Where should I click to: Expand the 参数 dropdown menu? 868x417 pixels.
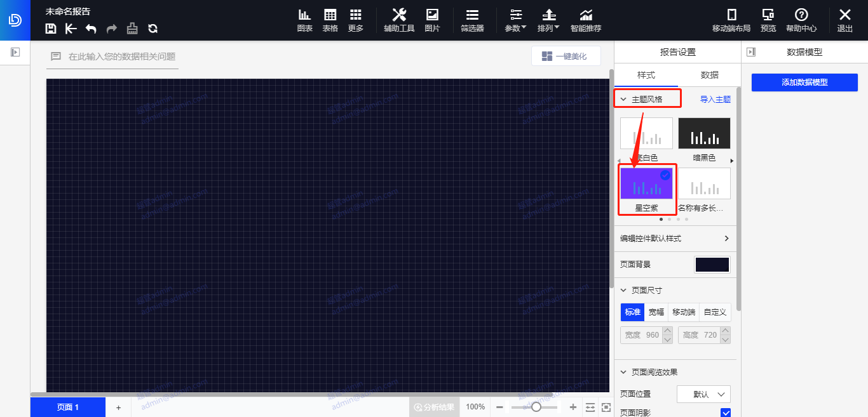515,20
